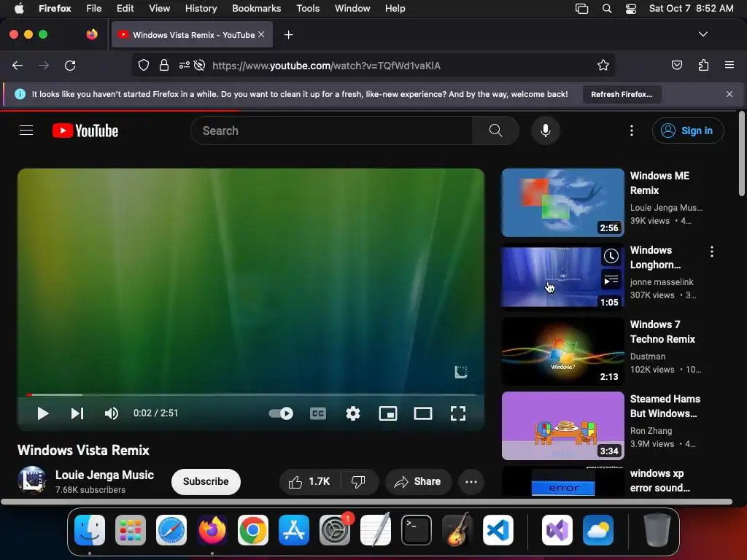Screen dimensions: 747x560
Task: Select the Windows Vista Remix tab
Action: [x=192, y=35]
